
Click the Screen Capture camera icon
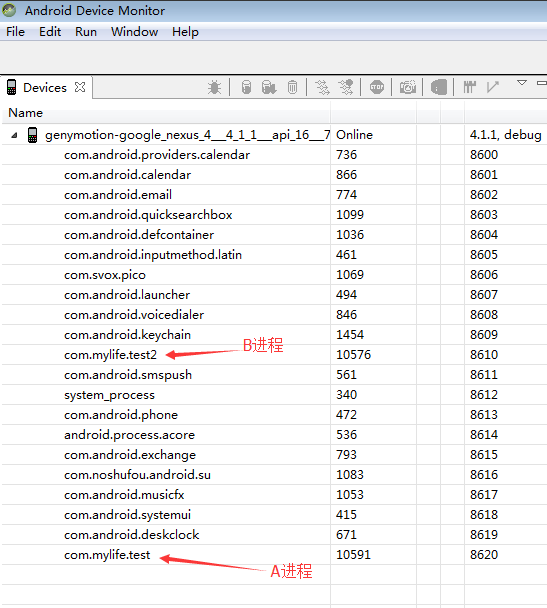(x=407, y=87)
